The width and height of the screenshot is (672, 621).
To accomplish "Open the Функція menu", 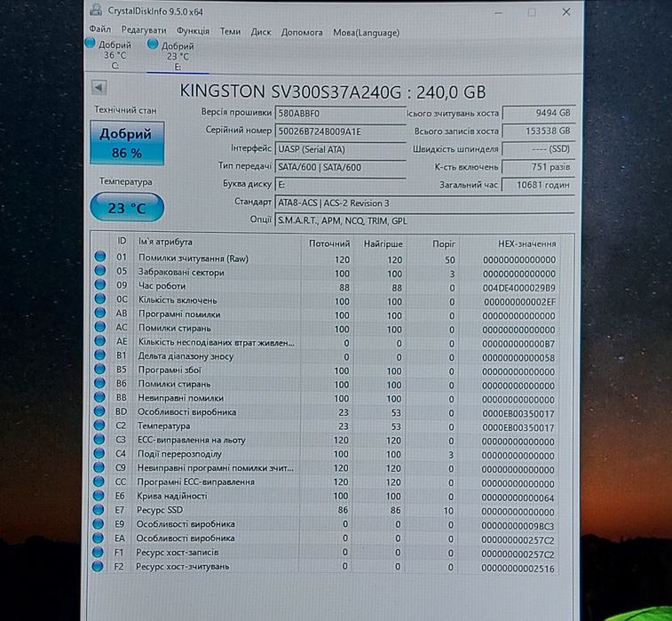I will click(x=194, y=31).
